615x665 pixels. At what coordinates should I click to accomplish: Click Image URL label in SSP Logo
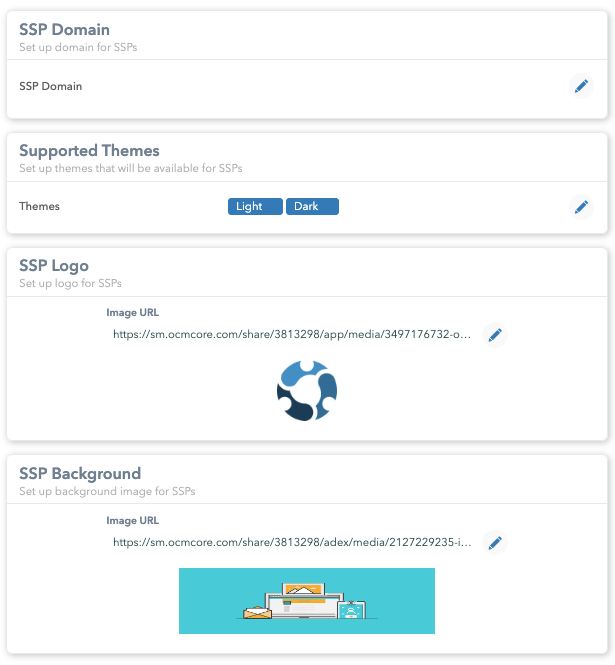click(x=132, y=313)
